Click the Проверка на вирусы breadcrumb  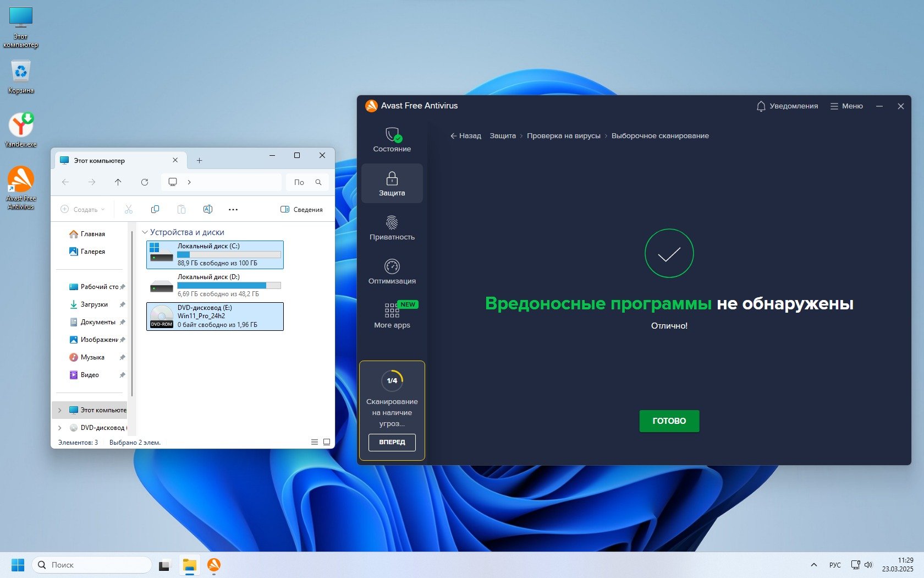click(x=563, y=136)
